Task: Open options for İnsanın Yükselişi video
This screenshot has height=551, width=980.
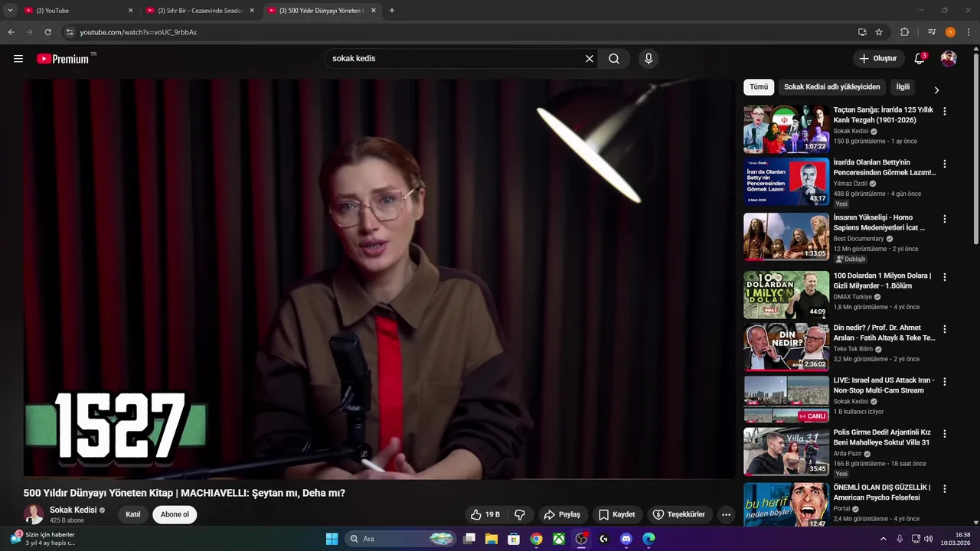Action: click(x=945, y=219)
